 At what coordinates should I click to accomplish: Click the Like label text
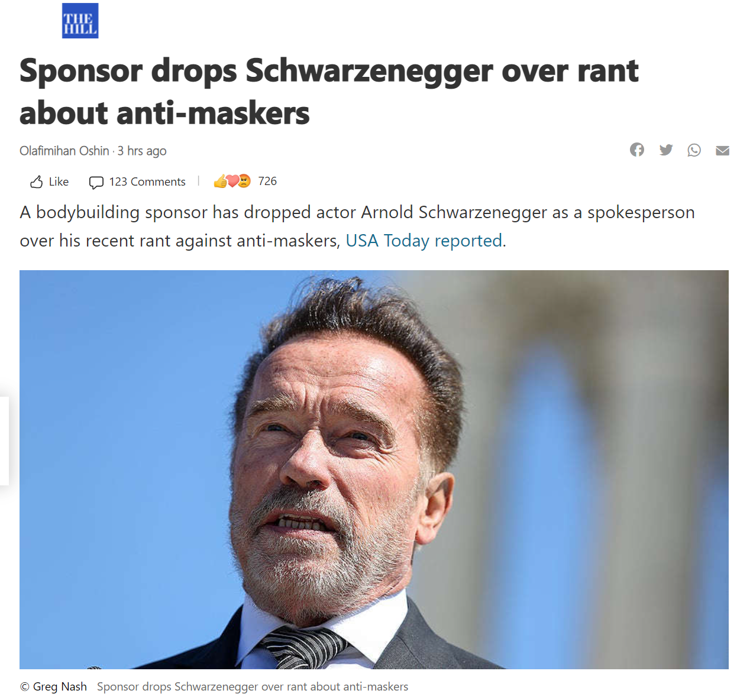click(59, 182)
